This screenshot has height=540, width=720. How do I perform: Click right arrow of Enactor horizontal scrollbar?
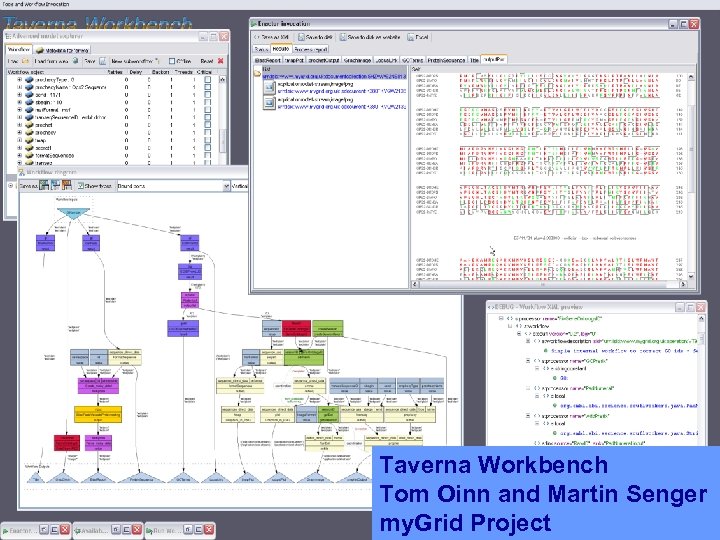(x=683, y=284)
